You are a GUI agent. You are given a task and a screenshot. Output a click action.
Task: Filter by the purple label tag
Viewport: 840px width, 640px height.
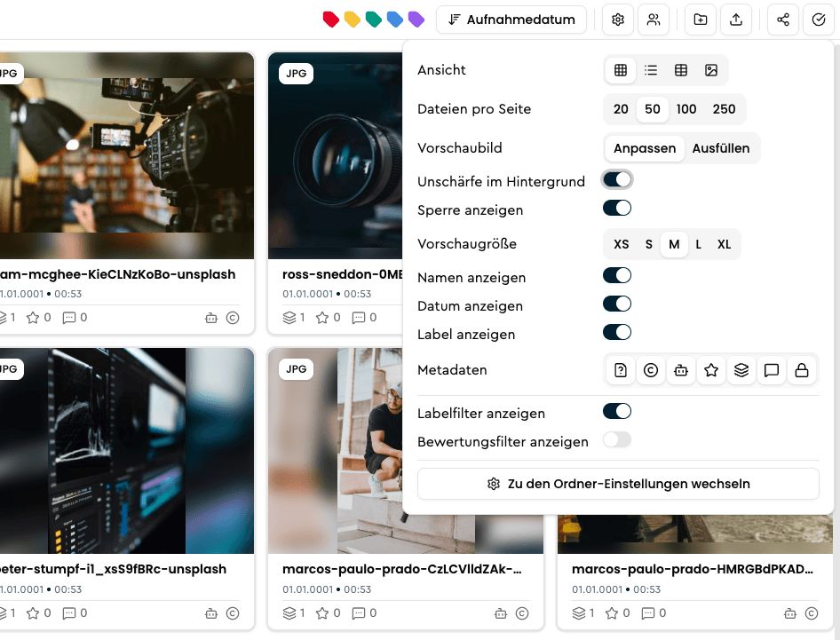tap(416, 20)
